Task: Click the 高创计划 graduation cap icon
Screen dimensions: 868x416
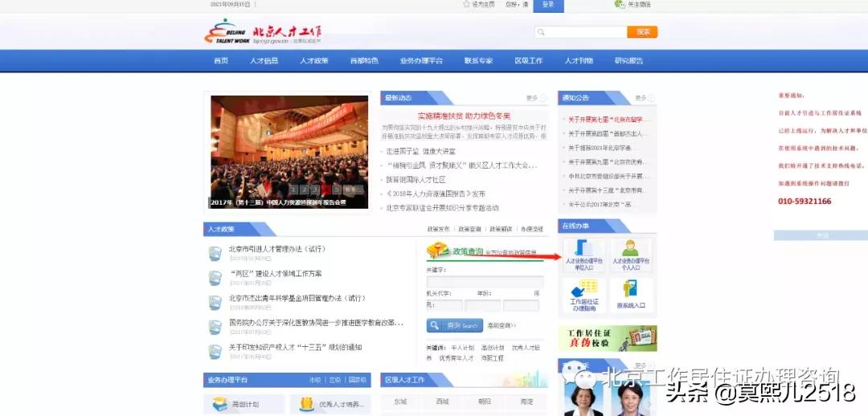Action: point(219,405)
